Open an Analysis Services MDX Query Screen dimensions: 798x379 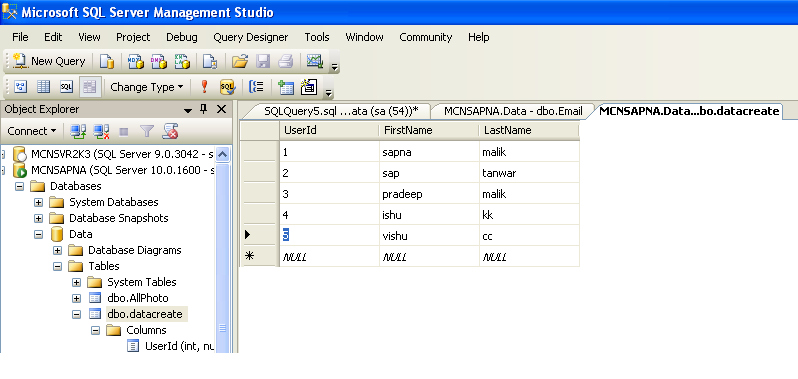pyautogui.click(x=135, y=62)
